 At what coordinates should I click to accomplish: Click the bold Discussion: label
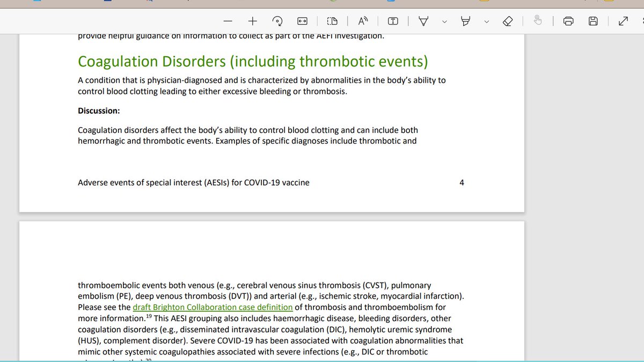tap(99, 110)
